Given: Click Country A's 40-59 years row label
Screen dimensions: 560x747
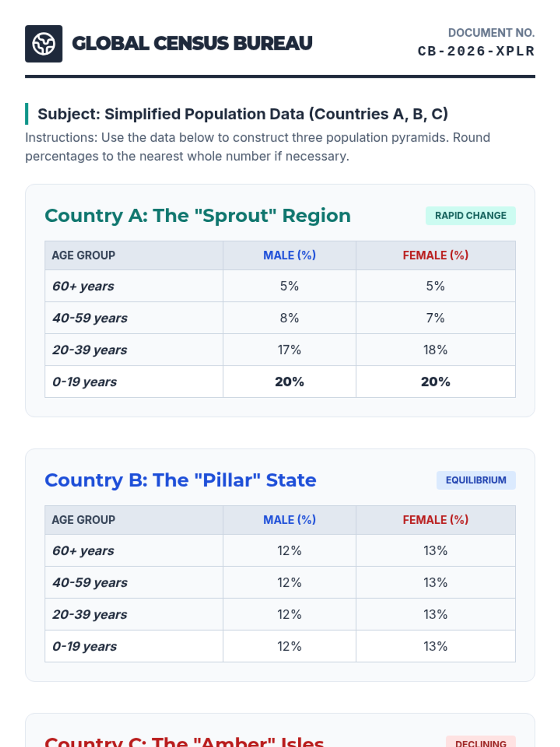Looking at the screenshot, I should (x=90, y=318).
